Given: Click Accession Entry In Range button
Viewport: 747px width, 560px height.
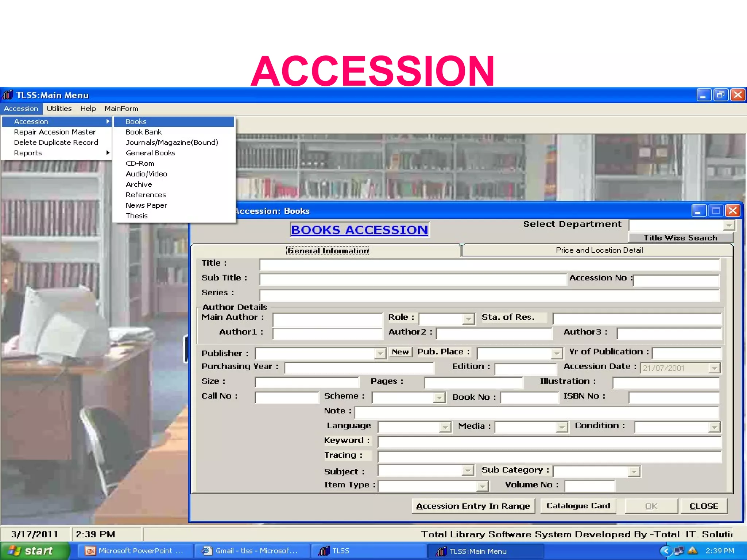Looking at the screenshot, I should (473, 506).
